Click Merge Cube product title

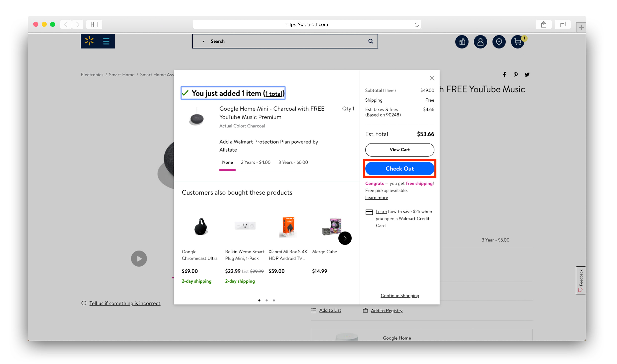tap(324, 252)
